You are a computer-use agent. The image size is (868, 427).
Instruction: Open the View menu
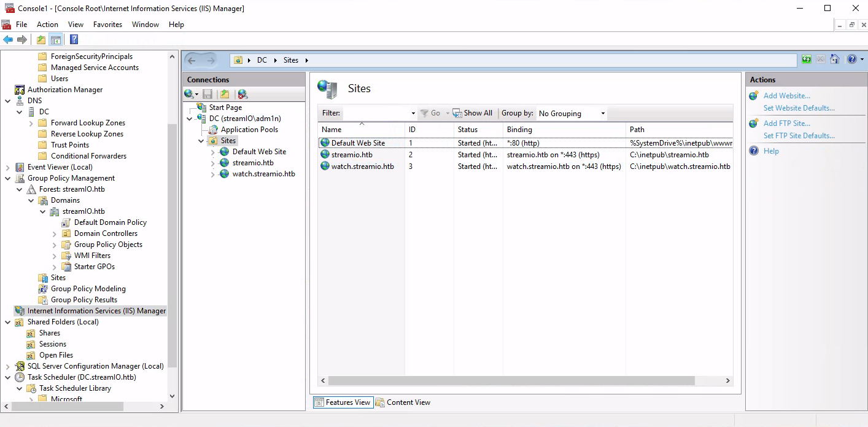(x=76, y=25)
